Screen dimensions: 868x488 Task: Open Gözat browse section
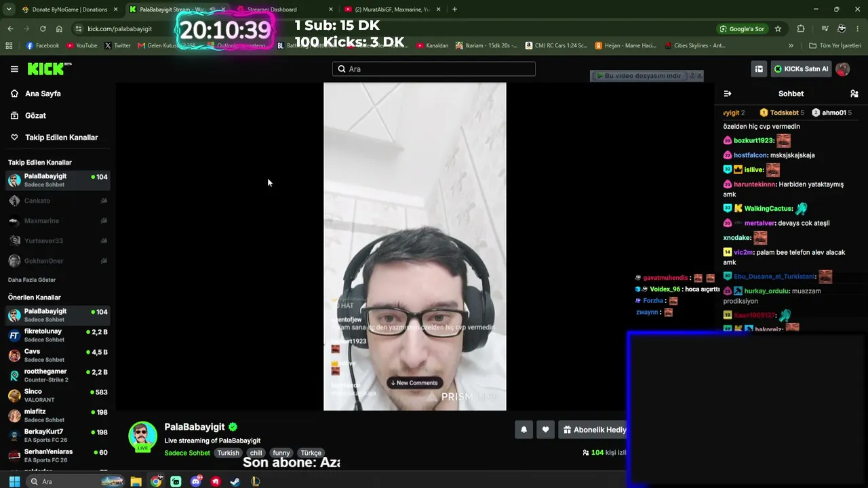point(35,115)
